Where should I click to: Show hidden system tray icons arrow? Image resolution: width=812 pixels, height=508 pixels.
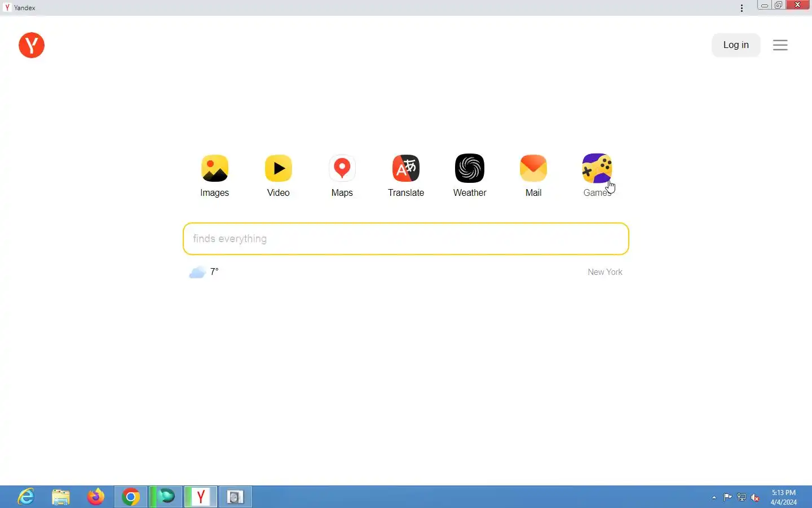(x=714, y=497)
